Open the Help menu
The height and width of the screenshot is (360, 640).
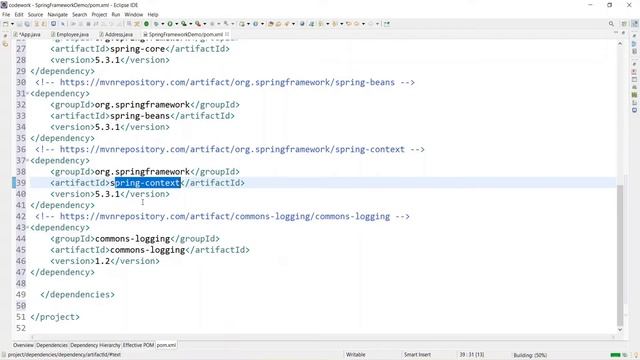point(153,14)
